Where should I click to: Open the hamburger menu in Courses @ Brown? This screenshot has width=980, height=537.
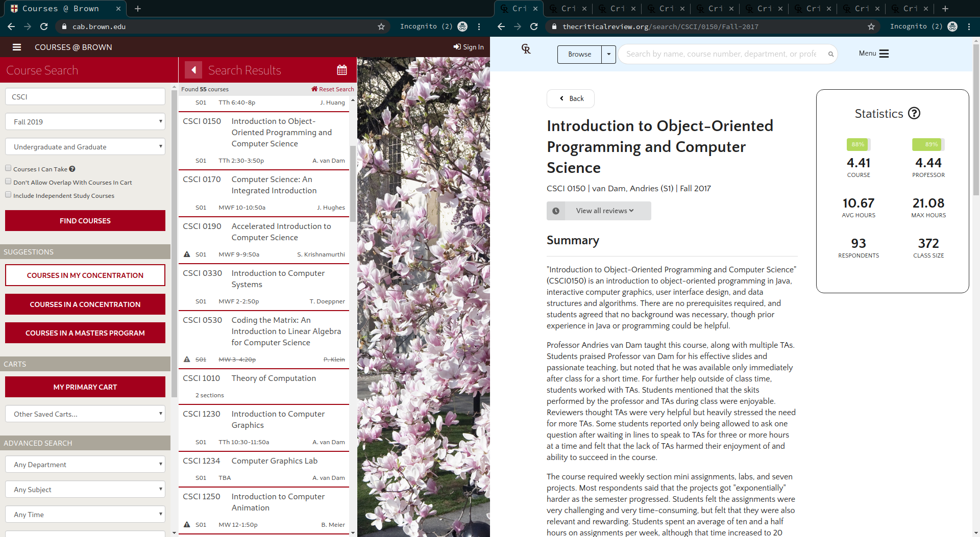click(17, 47)
